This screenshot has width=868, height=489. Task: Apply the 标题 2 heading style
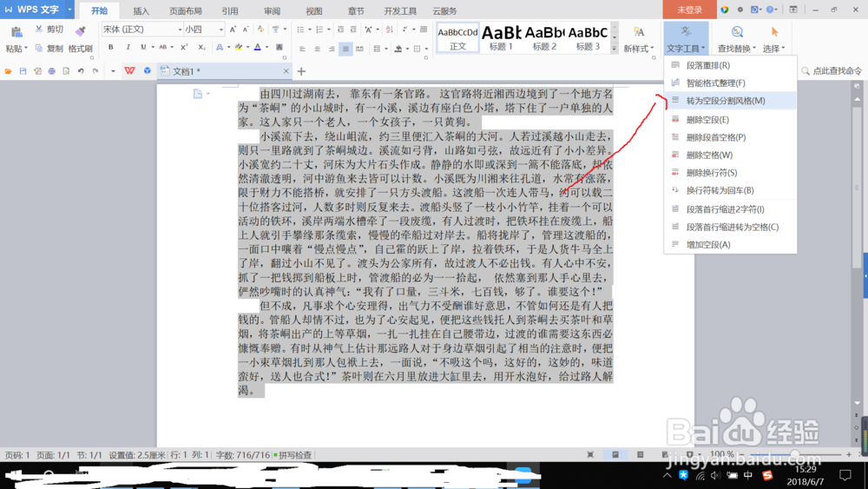[544, 37]
